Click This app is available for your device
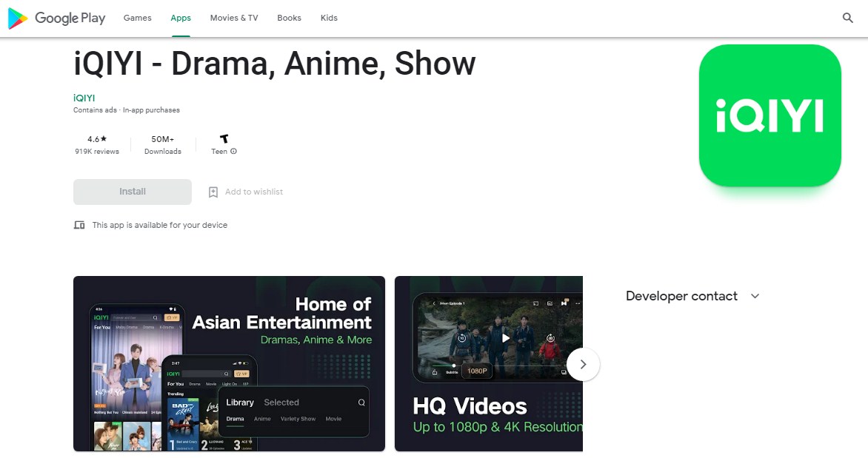Screen dimensions: 868x458 tap(160, 225)
